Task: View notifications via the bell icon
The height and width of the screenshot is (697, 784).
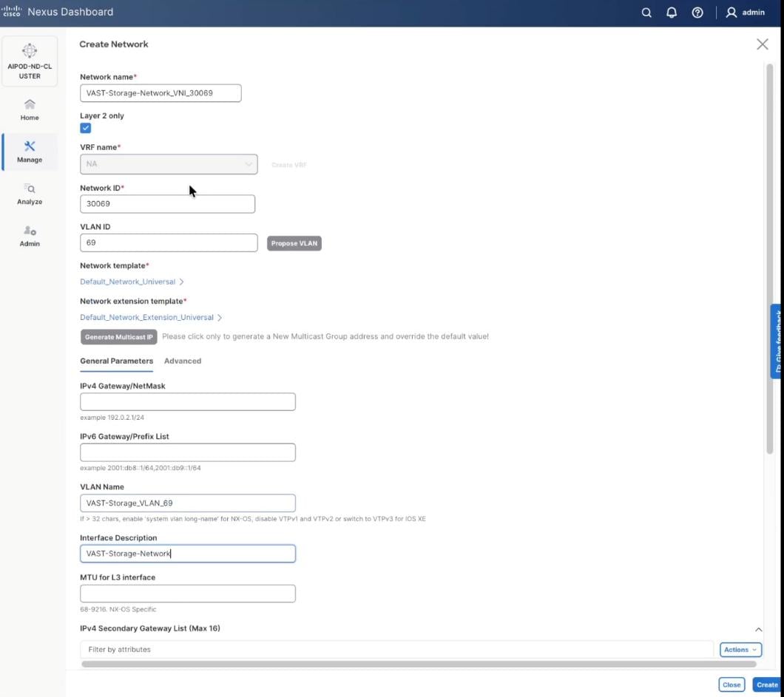Action: [x=672, y=12]
